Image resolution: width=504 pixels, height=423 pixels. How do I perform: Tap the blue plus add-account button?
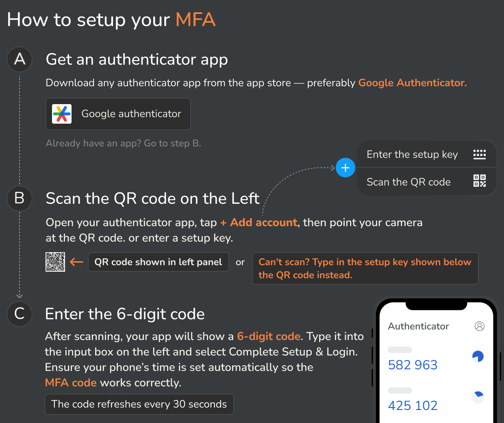point(345,167)
